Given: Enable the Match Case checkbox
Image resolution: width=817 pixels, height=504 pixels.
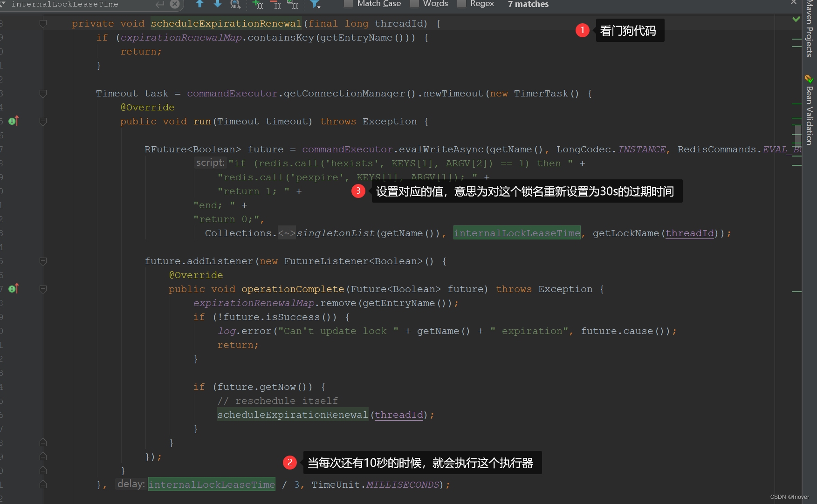Looking at the screenshot, I should click(x=348, y=4).
